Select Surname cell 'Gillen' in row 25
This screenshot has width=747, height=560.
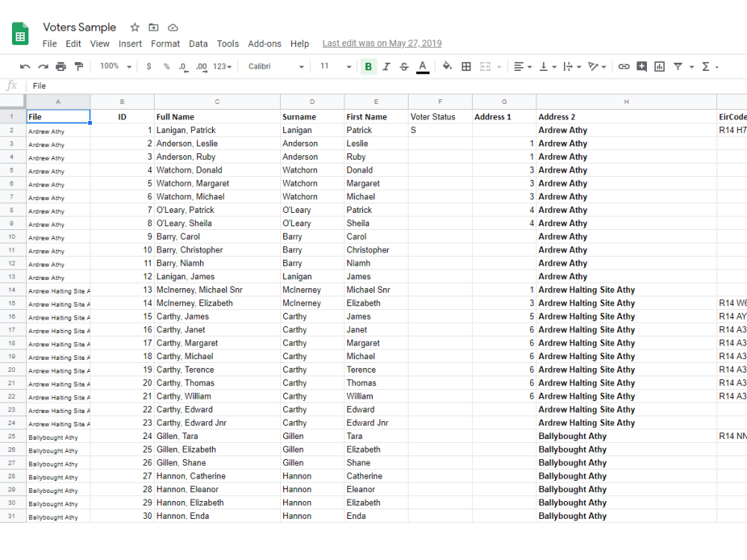coord(312,436)
